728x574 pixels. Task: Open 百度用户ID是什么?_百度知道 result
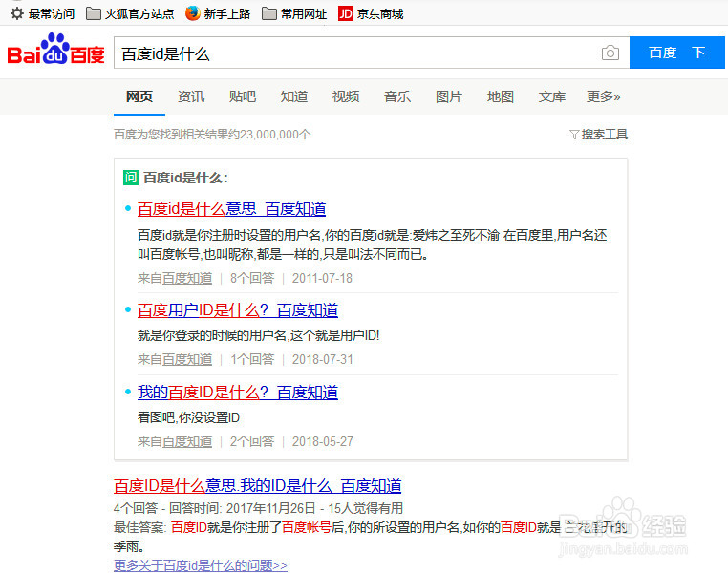[x=238, y=310]
